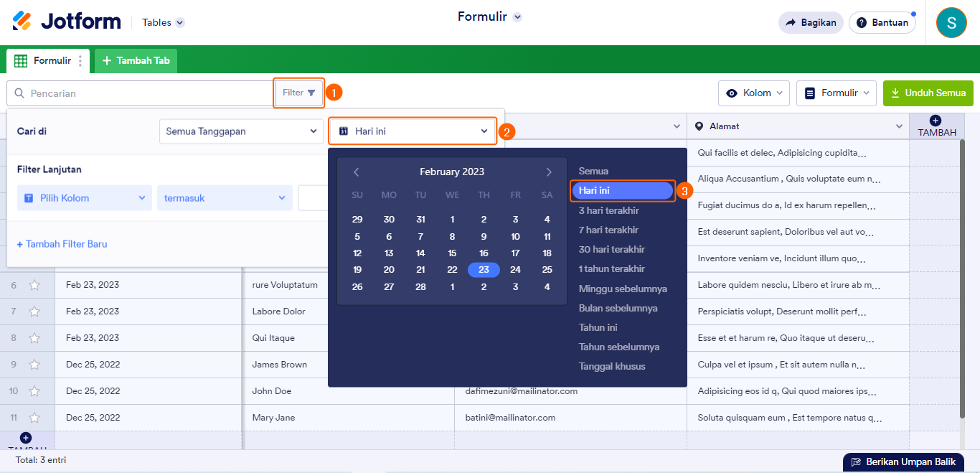Viewport: 980px width, 473px height.
Task: Open the Tables product dropdown
Action: point(163,22)
